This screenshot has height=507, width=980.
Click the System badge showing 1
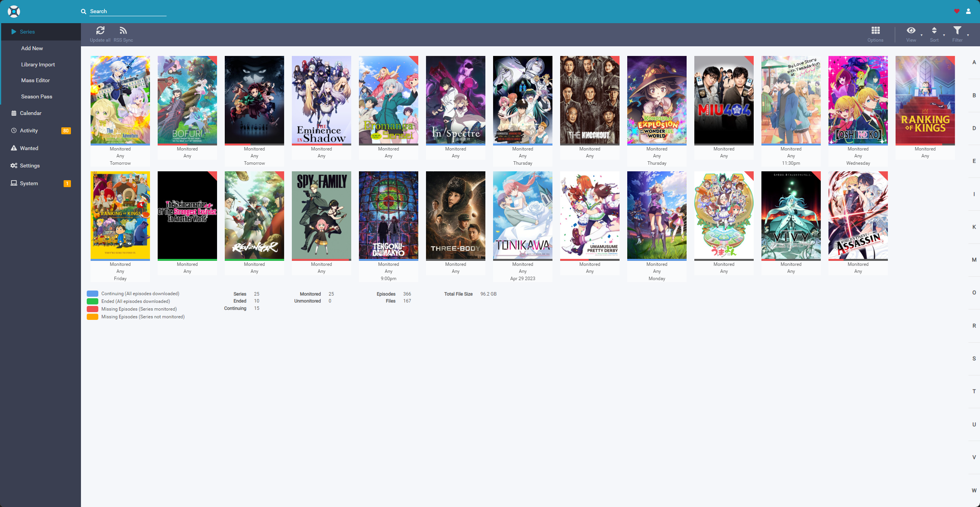[x=67, y=184]
